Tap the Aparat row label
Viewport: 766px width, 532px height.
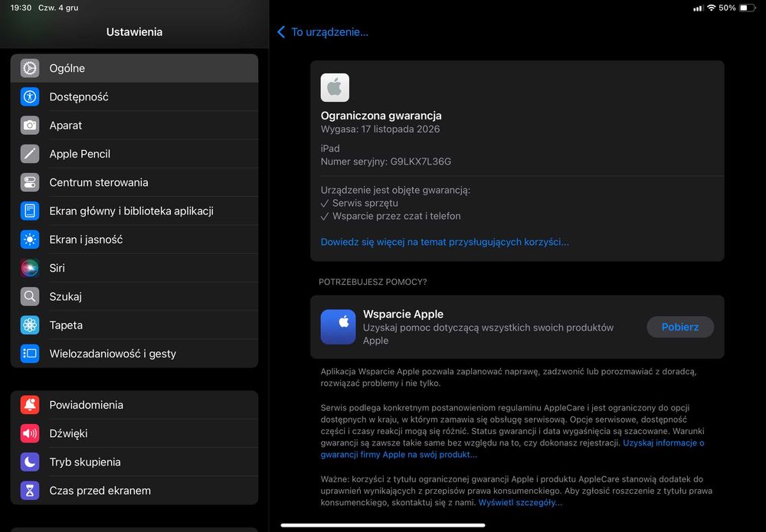point(65,126)
